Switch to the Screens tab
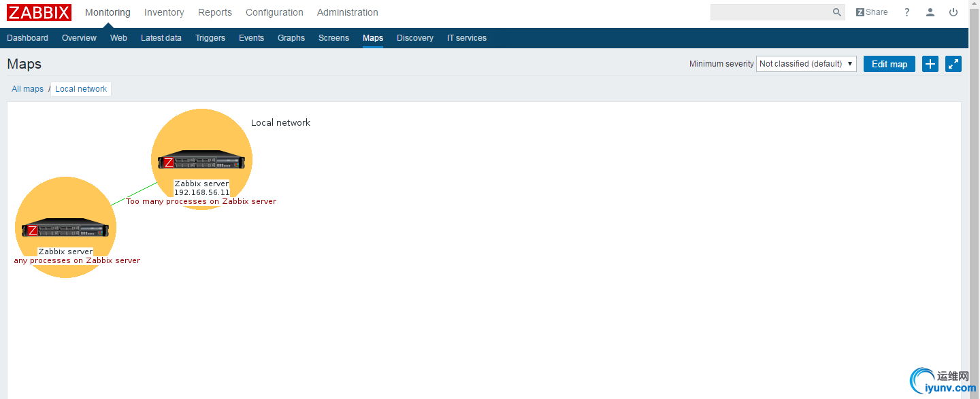The image size is (980, 399). 333,38
